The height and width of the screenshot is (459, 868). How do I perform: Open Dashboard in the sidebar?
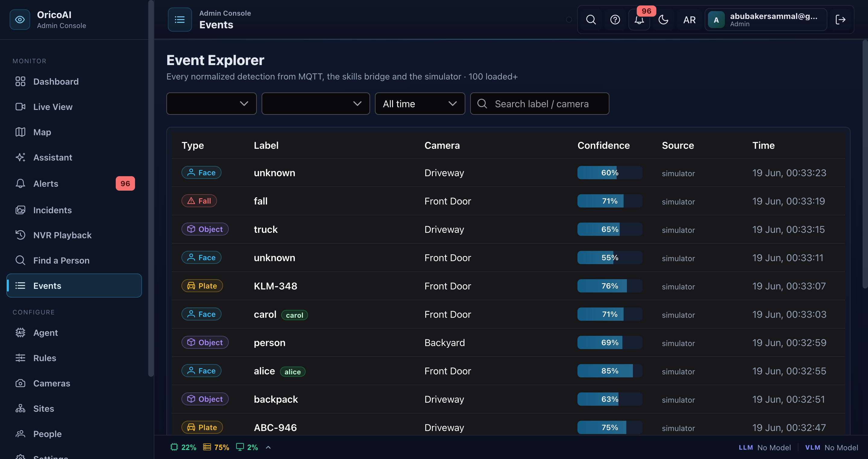pyautogui.click(x=74, y=82)
